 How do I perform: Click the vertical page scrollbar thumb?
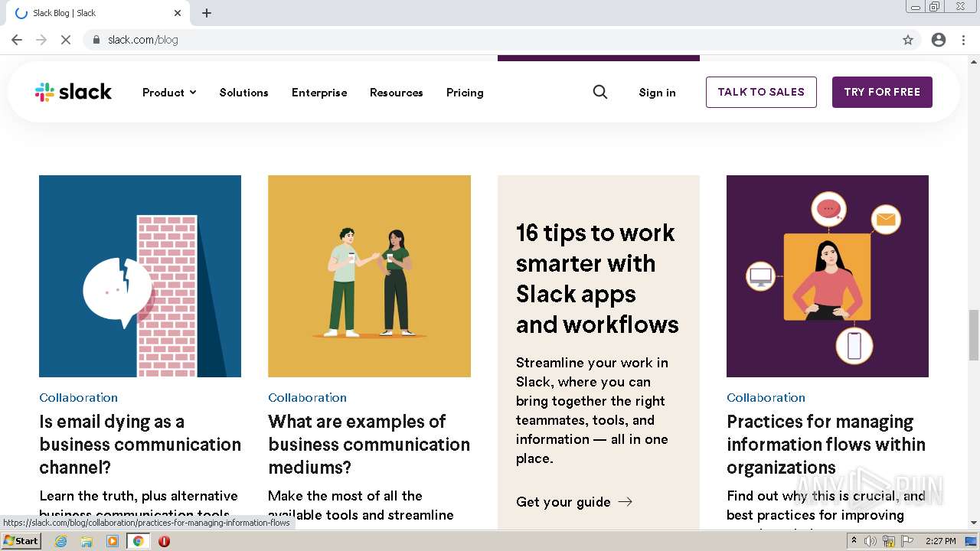point(973,334)
